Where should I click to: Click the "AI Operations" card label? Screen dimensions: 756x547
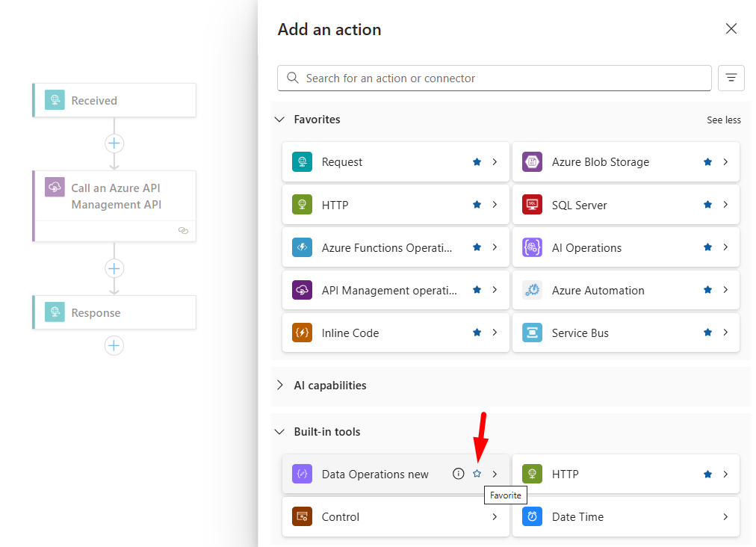point(586,248)
